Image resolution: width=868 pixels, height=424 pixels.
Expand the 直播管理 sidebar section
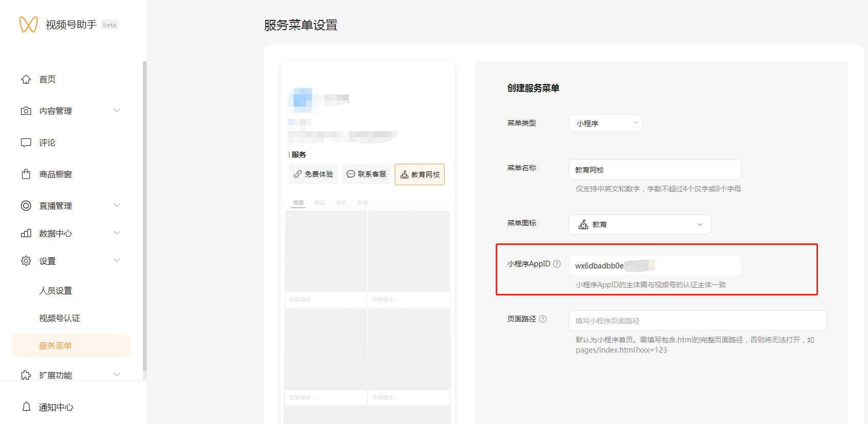click(117, 206)
